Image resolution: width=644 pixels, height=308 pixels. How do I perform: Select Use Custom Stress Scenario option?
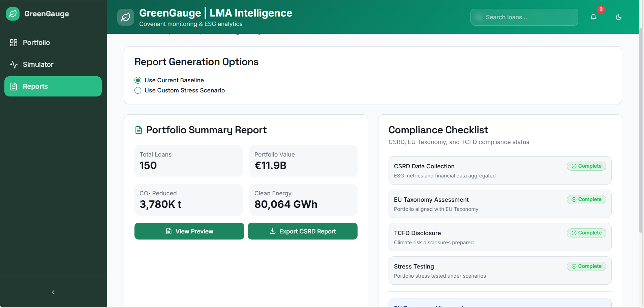click(138, 90)
